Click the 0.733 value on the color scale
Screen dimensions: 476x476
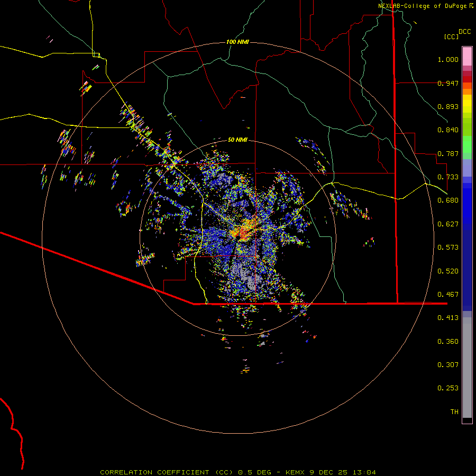448,177
